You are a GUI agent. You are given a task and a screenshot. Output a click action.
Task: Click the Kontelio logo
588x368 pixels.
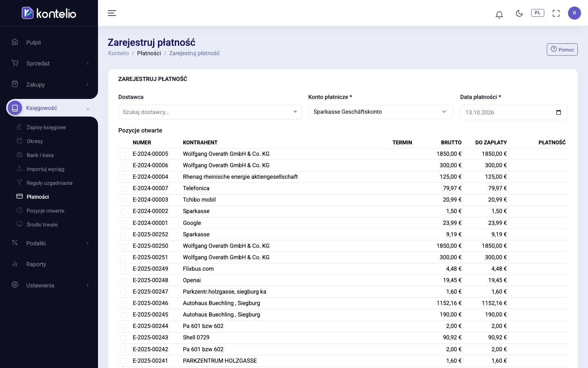49,13
